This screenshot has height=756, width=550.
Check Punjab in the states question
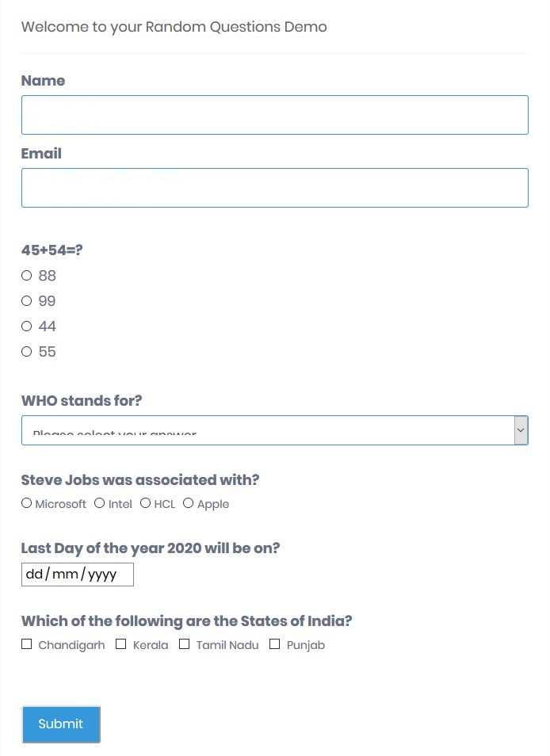click(274, 643)
